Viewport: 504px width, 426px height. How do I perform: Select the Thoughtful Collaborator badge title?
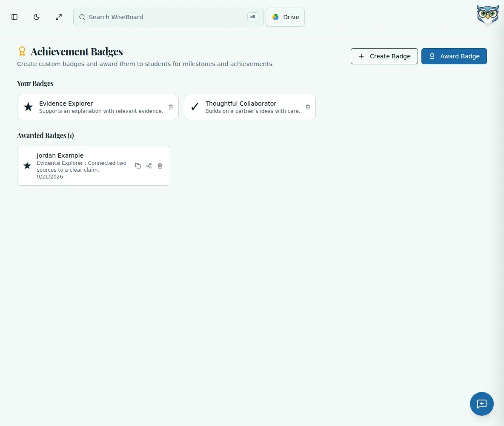click(x=241, y=103)
